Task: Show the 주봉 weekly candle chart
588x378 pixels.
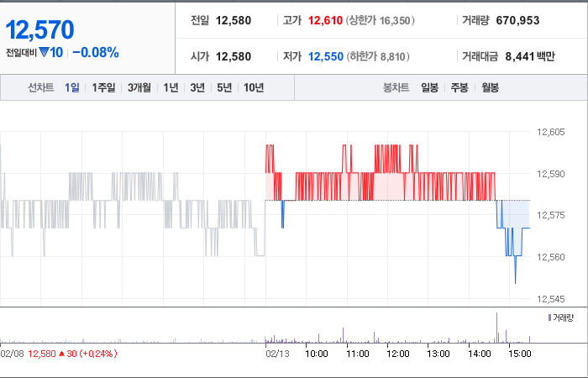Action: [459, 87]
